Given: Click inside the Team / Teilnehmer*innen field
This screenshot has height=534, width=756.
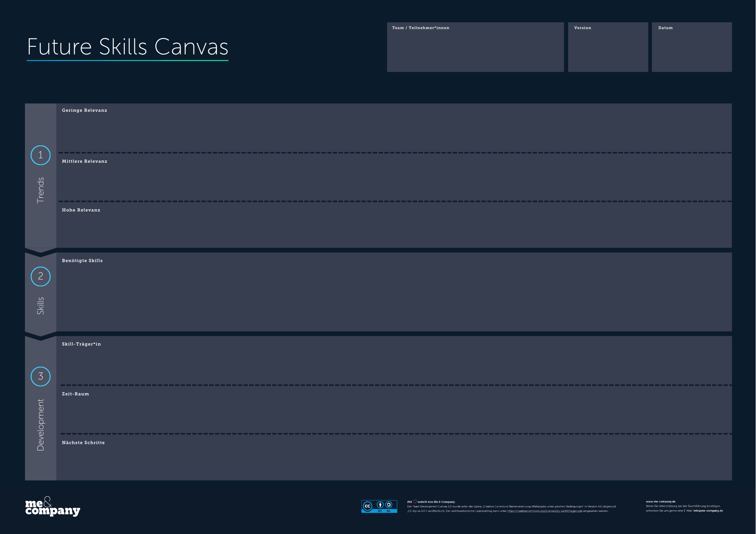Looking at the screenshot, I should point(474,47).
